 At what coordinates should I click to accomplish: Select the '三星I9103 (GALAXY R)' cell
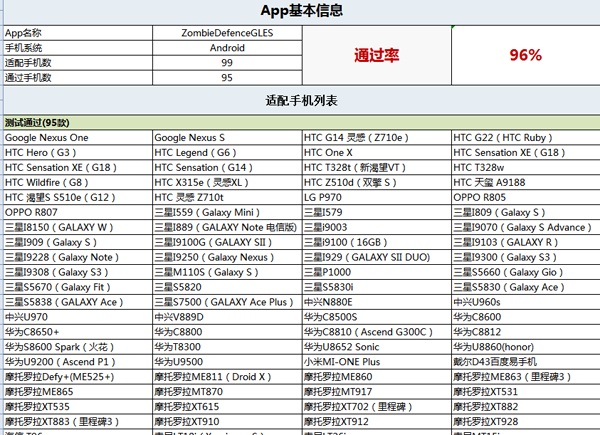pos(526,242)
